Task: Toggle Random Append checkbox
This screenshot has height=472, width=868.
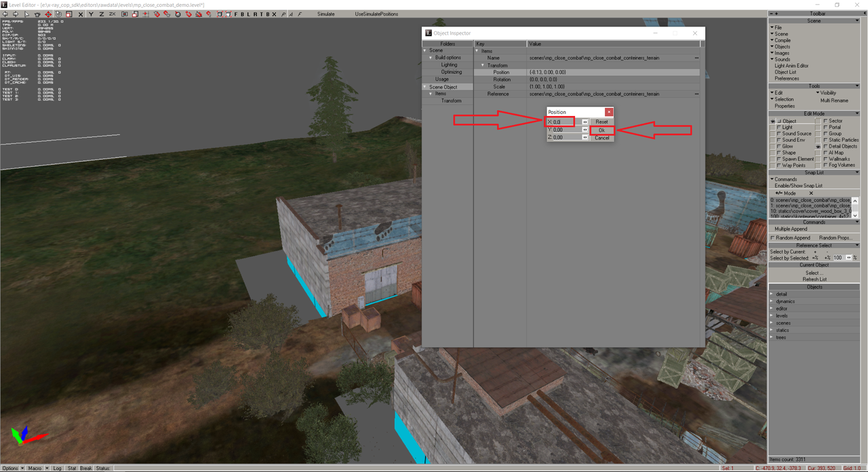Action: [x=773, y=238]
